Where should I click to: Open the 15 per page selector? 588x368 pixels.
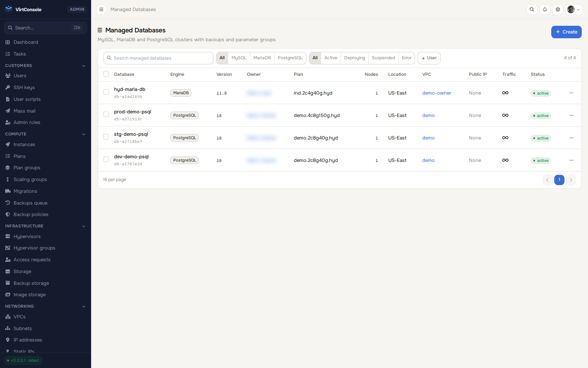tap(114, 180)
